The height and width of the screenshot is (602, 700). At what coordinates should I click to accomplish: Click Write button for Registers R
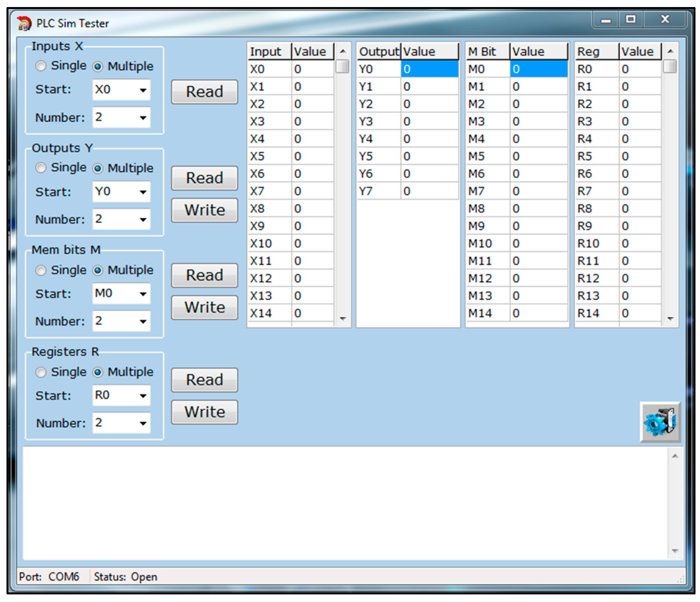tap(204, 412)
